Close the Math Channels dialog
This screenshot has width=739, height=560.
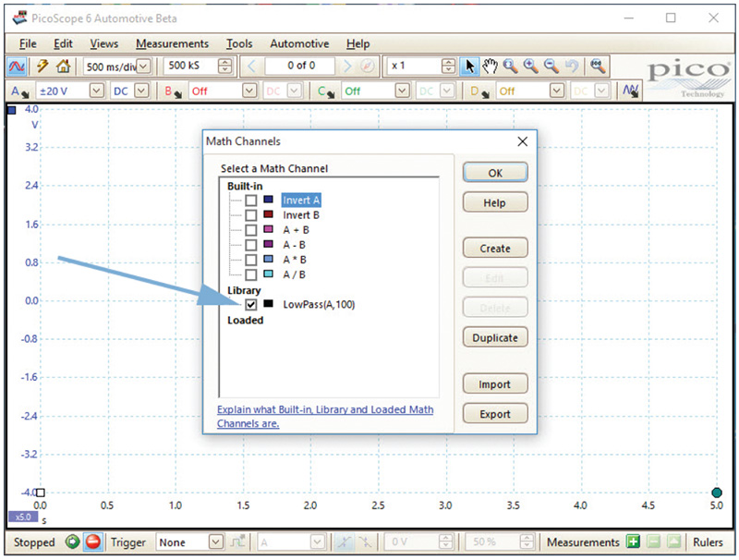(522, 141)
